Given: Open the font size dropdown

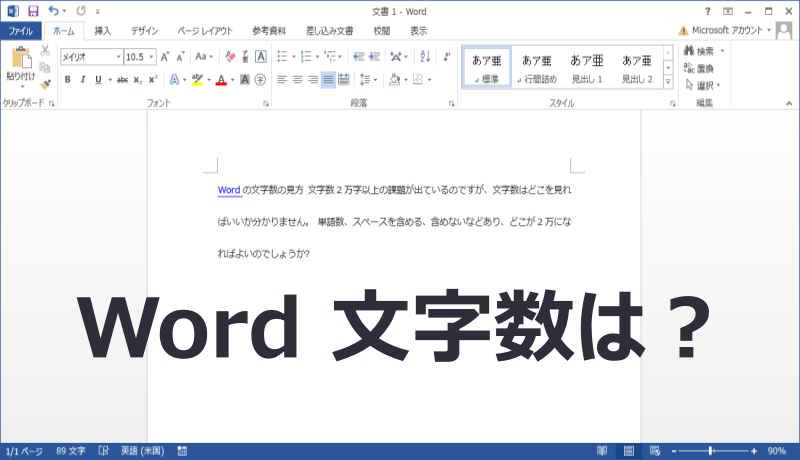Looking at the screenshot, I should click(152, 57).
